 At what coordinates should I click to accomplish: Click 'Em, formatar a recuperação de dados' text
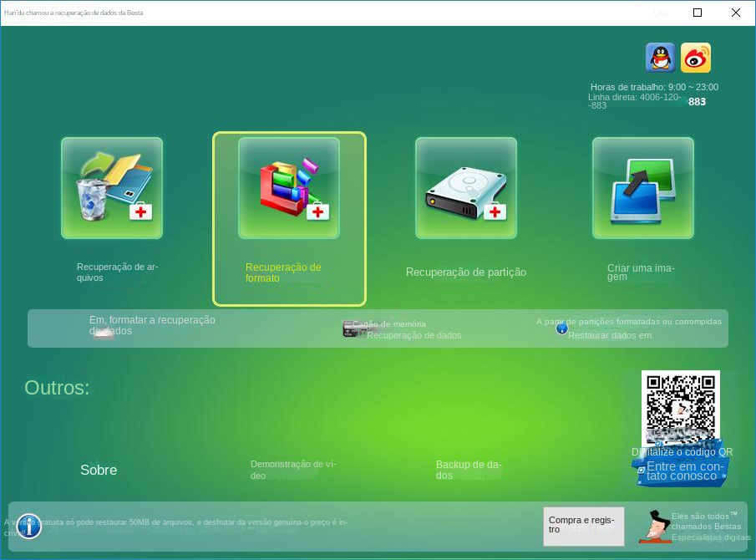click(152, 325)
